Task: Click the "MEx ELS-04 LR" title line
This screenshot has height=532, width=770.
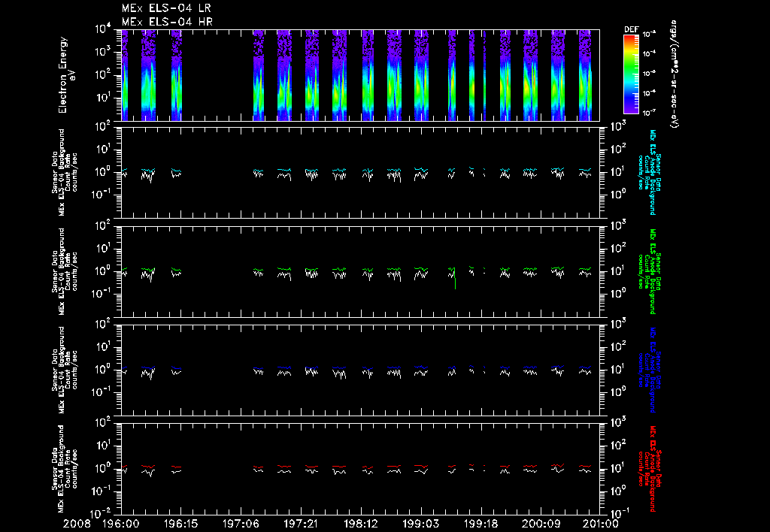Action: (166, 8)
